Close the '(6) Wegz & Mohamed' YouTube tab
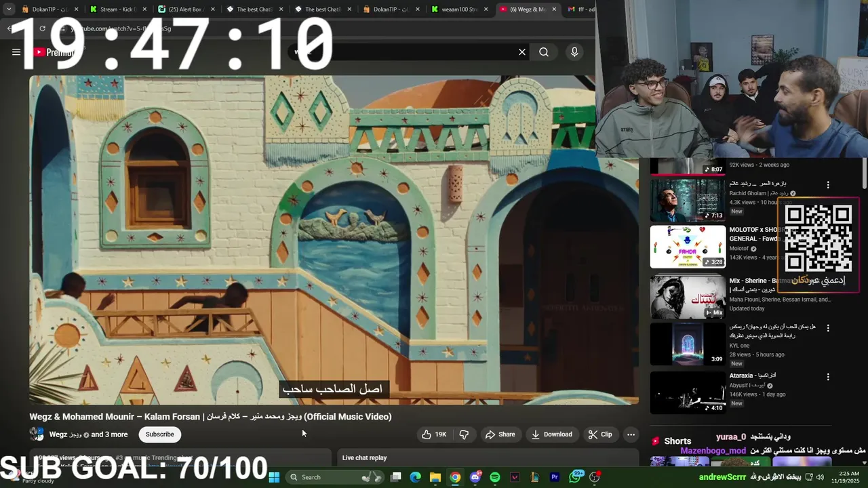Screen dimensions: 868x488 [x=554, y=9]
